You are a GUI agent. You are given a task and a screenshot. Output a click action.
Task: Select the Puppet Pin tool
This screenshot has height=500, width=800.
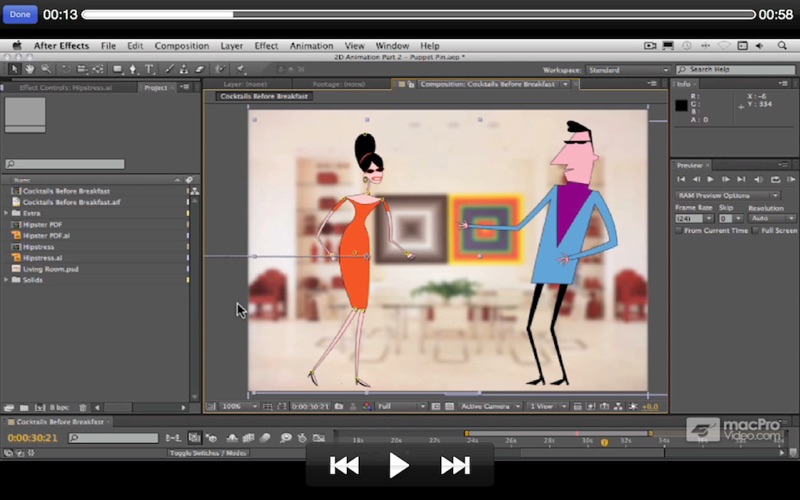240,69
